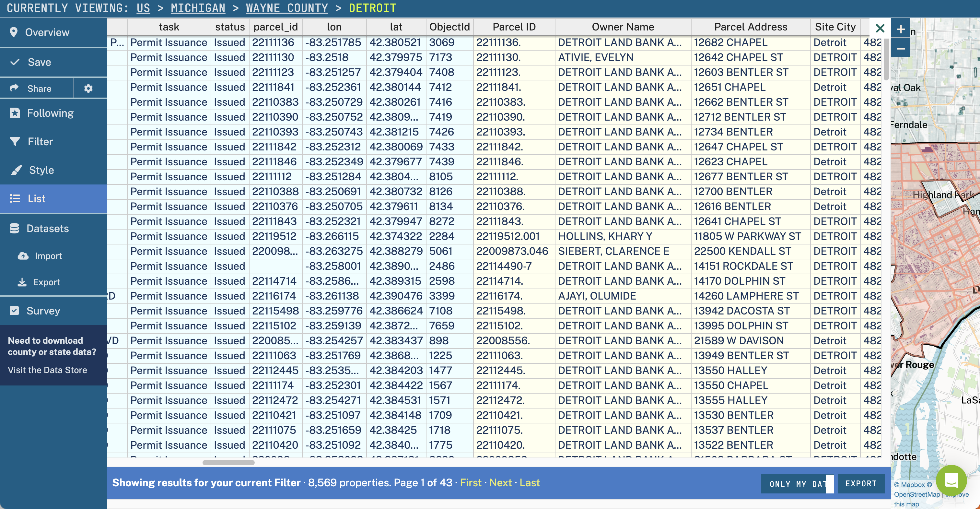Screen dimensions: 980x509
Task: Open OpenStreetMap attribution link
Action: point(917,494)
